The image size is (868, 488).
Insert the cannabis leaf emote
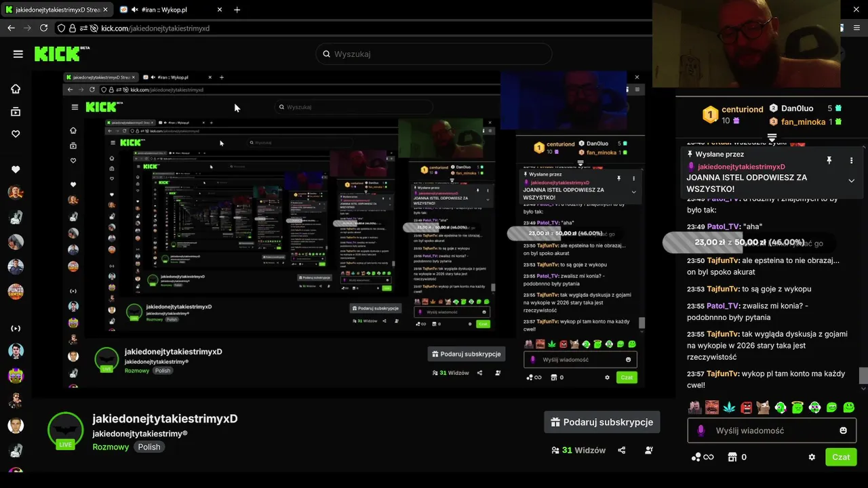point(729,407)
